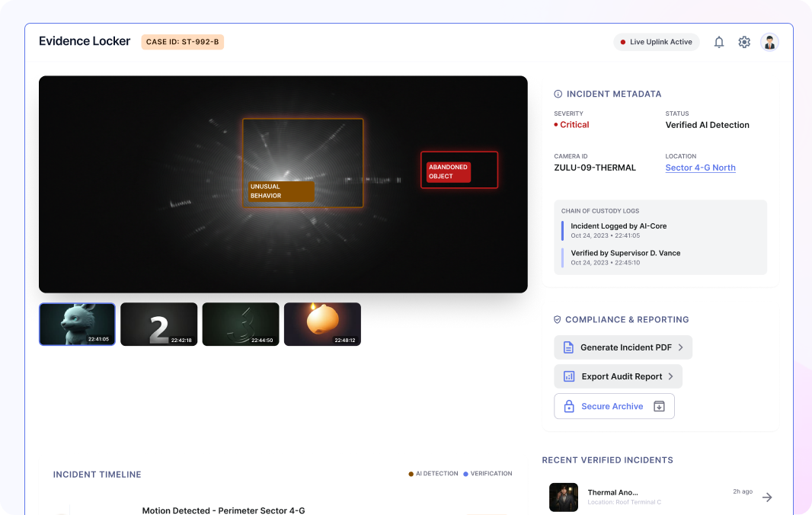Open the Thermal Anomaly incident arrow
The width and height of the screenshot is (812, 515).
(767, 497)
